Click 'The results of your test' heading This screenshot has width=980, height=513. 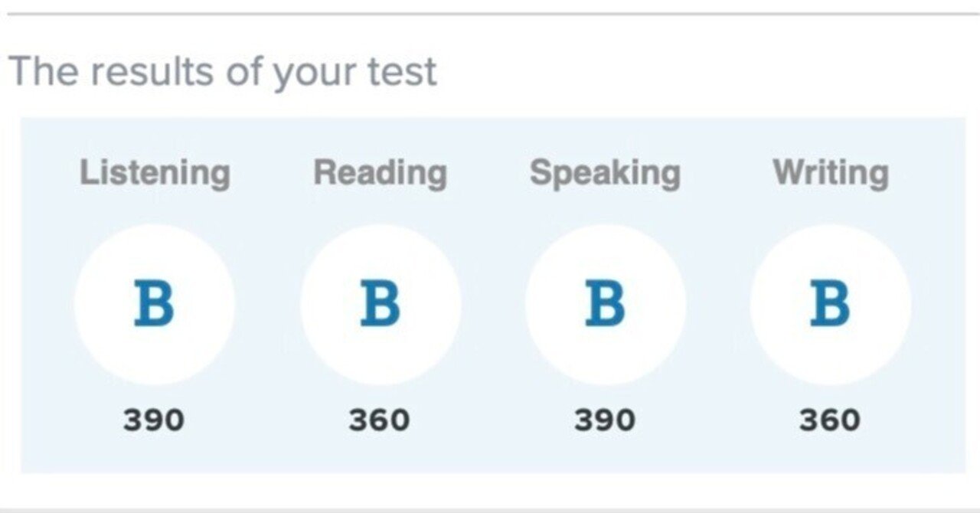[222, 72]
